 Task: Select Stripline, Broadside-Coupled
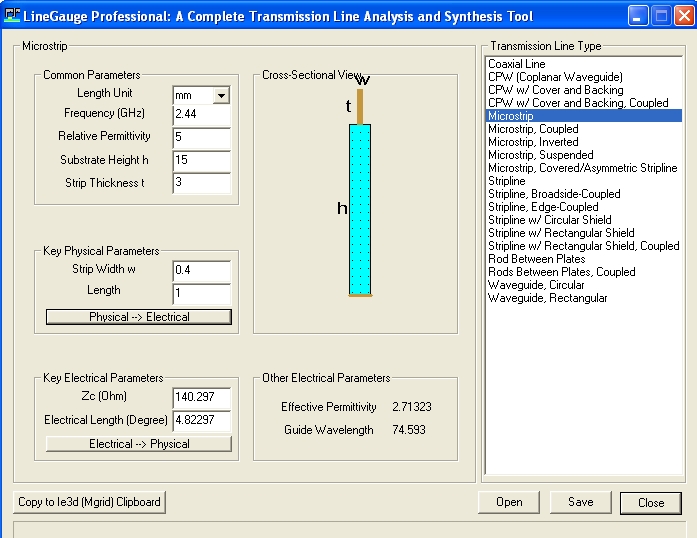584,194
